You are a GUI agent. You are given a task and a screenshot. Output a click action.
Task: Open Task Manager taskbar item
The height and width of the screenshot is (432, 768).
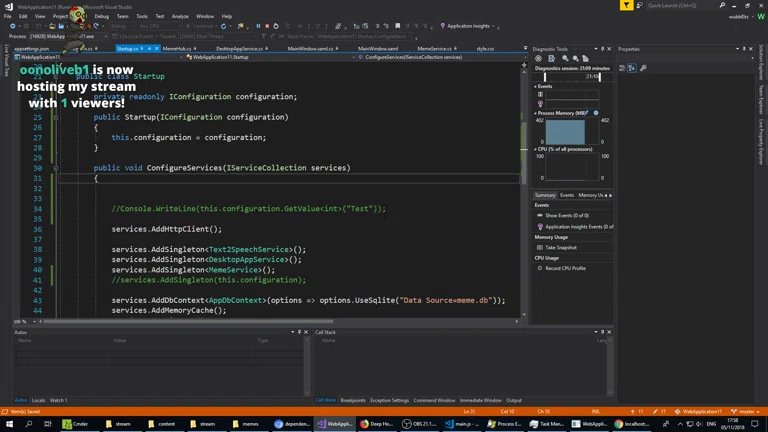547,424
